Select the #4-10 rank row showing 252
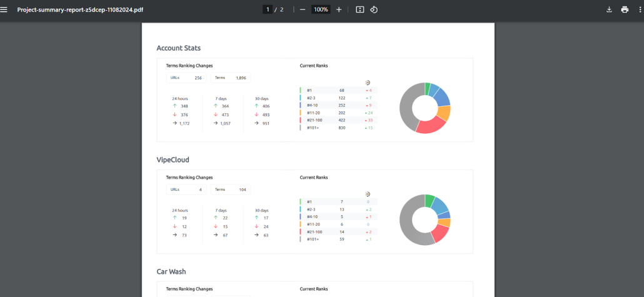Image resolution: width=644 pixels, height=297 pixels. tap(338, 105)
